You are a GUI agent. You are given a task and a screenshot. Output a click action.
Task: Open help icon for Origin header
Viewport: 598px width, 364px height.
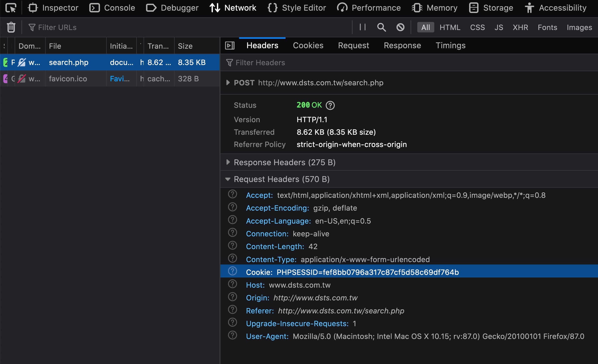pos(232,297)
